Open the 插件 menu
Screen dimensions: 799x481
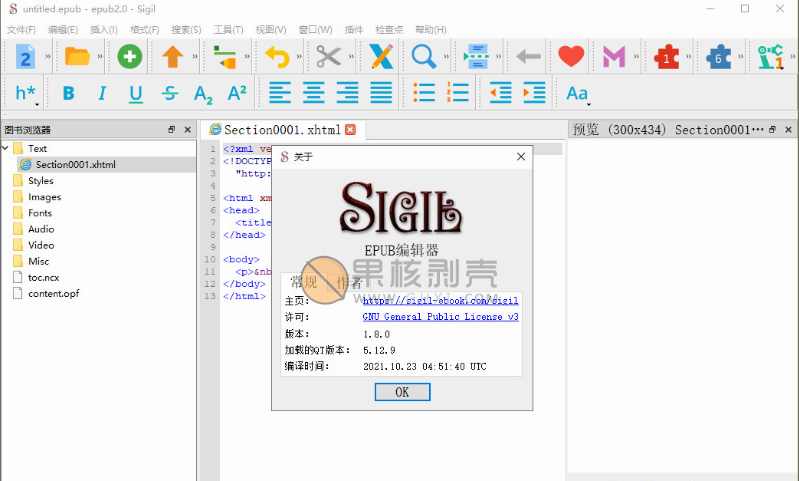353,30
